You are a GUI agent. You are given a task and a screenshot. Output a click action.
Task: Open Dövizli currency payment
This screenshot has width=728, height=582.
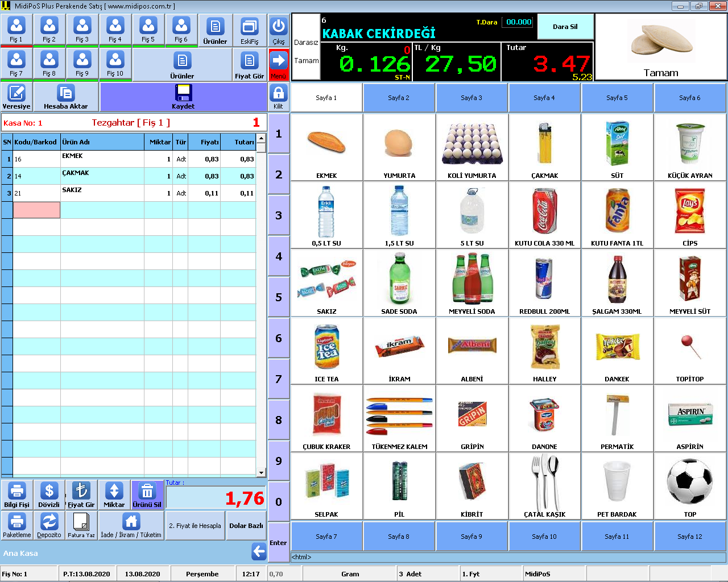tap(49, 495)
